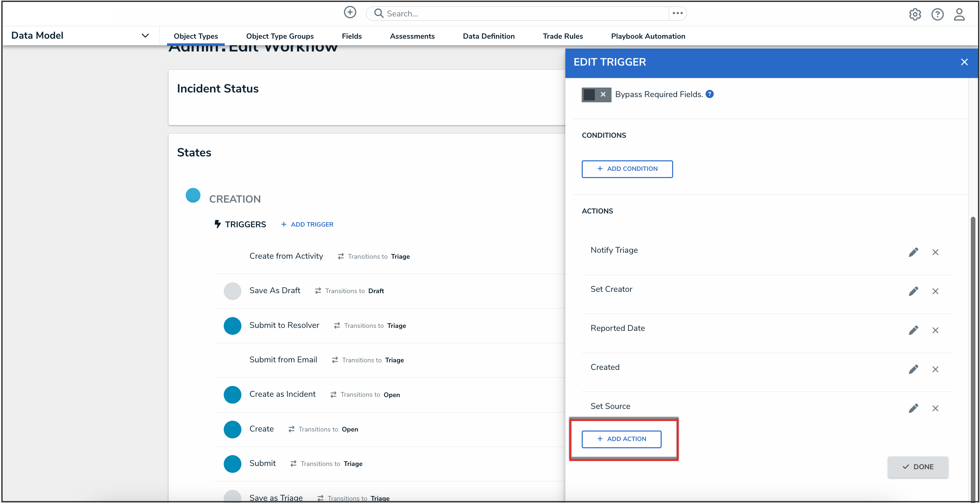Viewport: 980px width, 503px height.
Task: Toggle Bypass Required Fields switch
Action: tap(596, 94)
